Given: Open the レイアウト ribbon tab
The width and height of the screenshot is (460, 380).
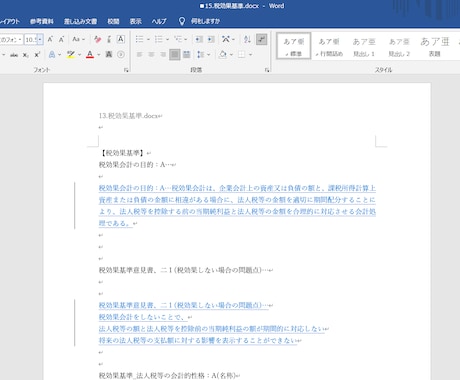Looking at the screenshot, I should point(10,21).
